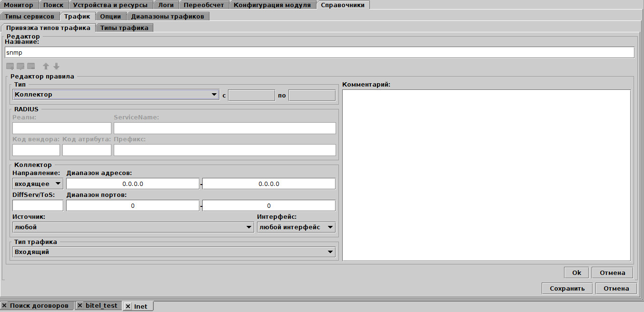Close the Поиск договоров bottom tab

[4, 306]
